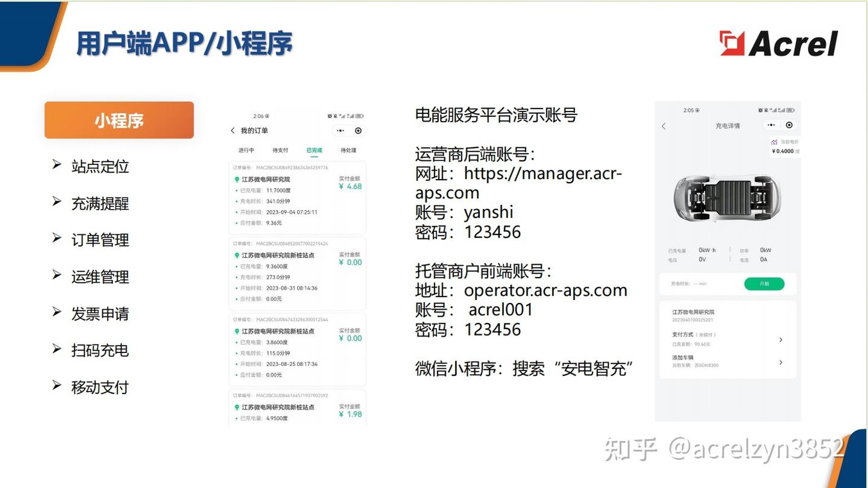This screenshot has width=868, height=488.
Task: Switch to the 进行中 tab
Action: tap(247, 150)
